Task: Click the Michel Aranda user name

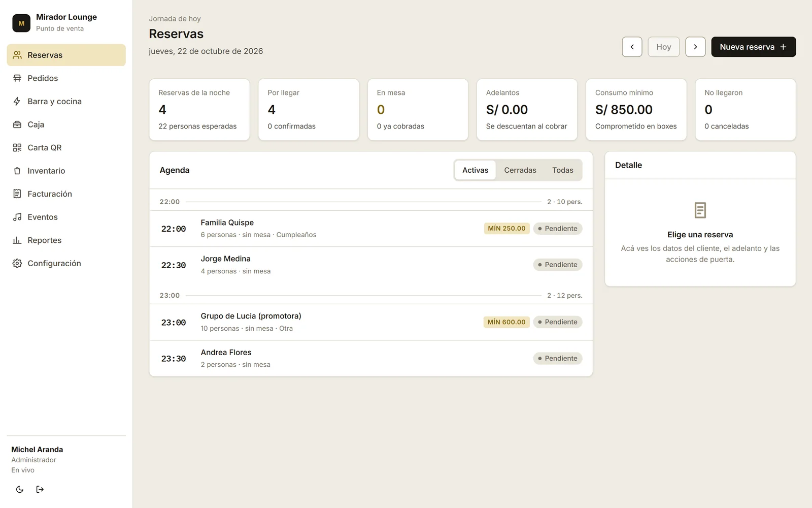Action: 37,450
